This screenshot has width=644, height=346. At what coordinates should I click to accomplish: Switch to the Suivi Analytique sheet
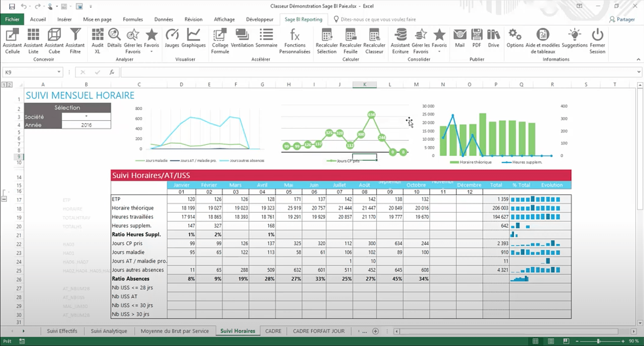tap(109, 331)
